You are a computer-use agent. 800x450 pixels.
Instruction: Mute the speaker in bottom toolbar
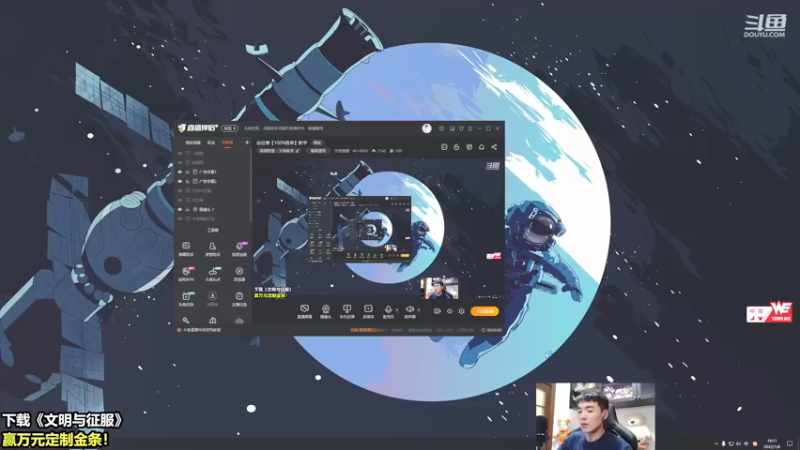[x=410, y=311]
